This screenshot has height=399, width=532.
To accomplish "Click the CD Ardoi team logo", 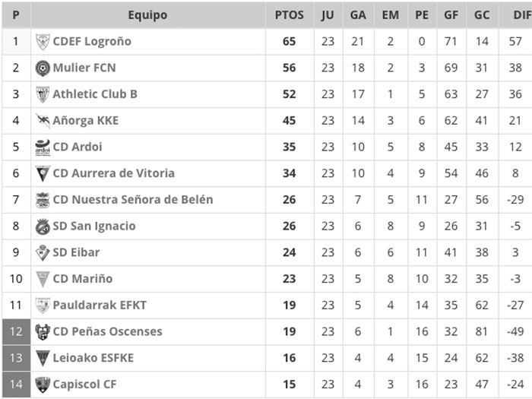I will click(x=43, y=147).
